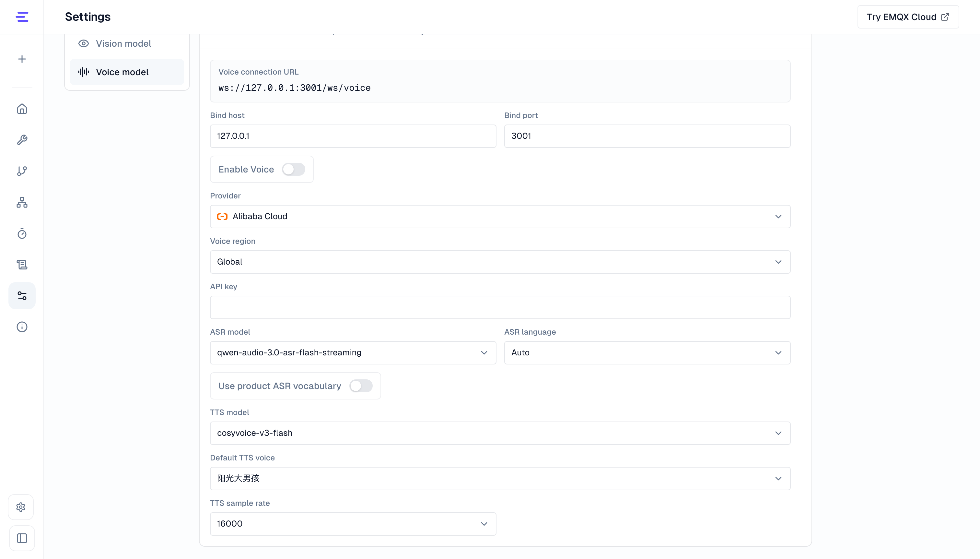Turn on the Enable Voice switch

point(294,169)
